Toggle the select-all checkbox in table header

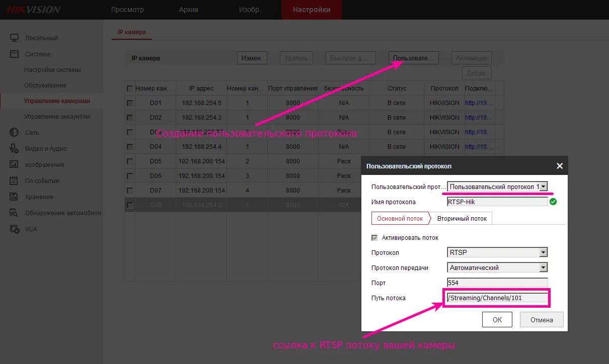tap(130, 88)
